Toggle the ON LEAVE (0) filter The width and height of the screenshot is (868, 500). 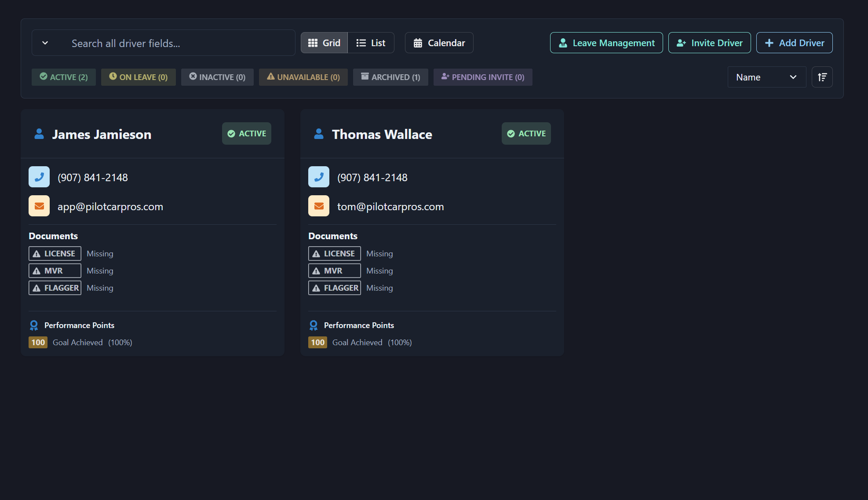tap(139, 77)
